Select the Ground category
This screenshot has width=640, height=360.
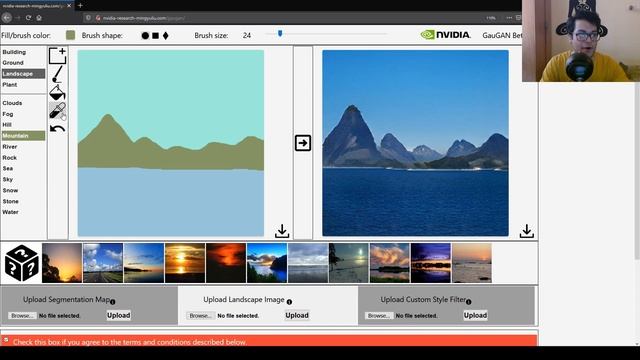13,63
